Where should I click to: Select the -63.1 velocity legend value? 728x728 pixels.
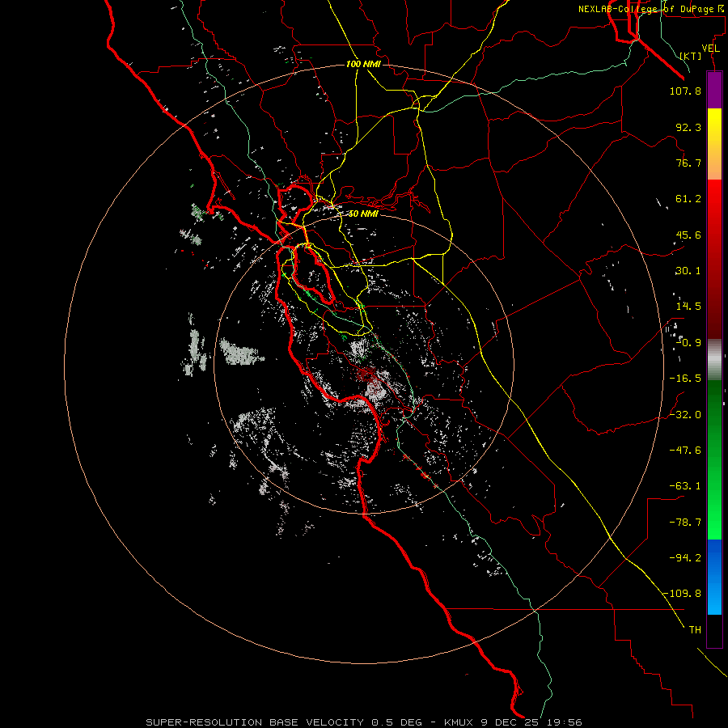(685, 486)
